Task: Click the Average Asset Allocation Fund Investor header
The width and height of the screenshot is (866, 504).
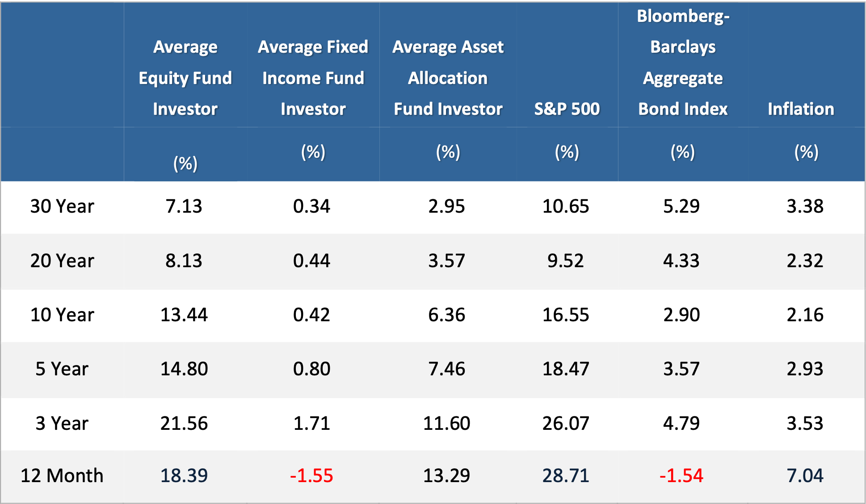Action: pos(448,78)
